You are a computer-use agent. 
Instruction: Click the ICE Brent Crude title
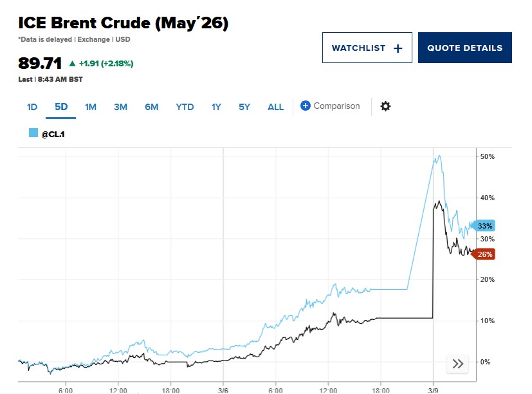[124, 23]
